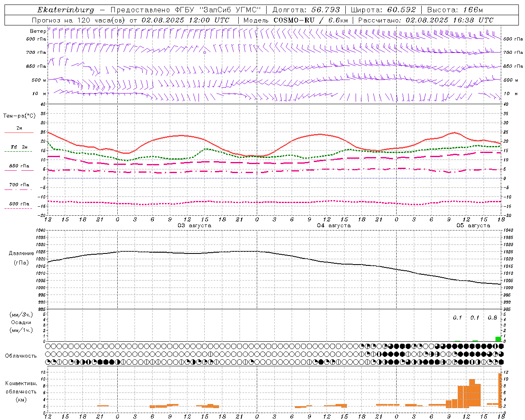Select the 'Предоставлено ФГБУ "ЗапСиб УГМС"' provider text
The image size is (525, 420).
[186, 10]
